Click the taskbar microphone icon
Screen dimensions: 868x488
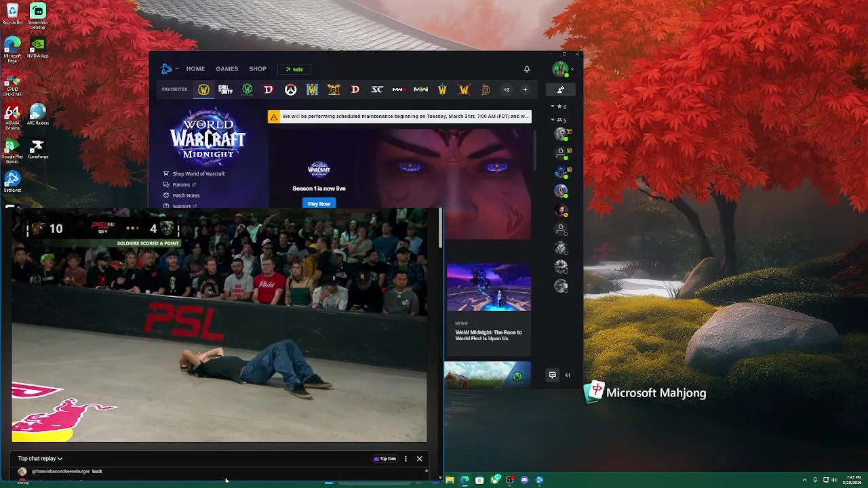[x=815, y=480]
